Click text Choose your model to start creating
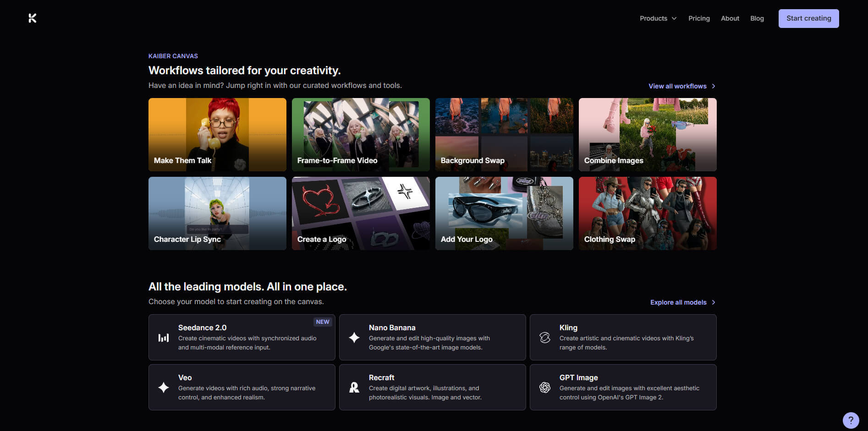The width and height of the screenshot is (868, 431). 236,301
